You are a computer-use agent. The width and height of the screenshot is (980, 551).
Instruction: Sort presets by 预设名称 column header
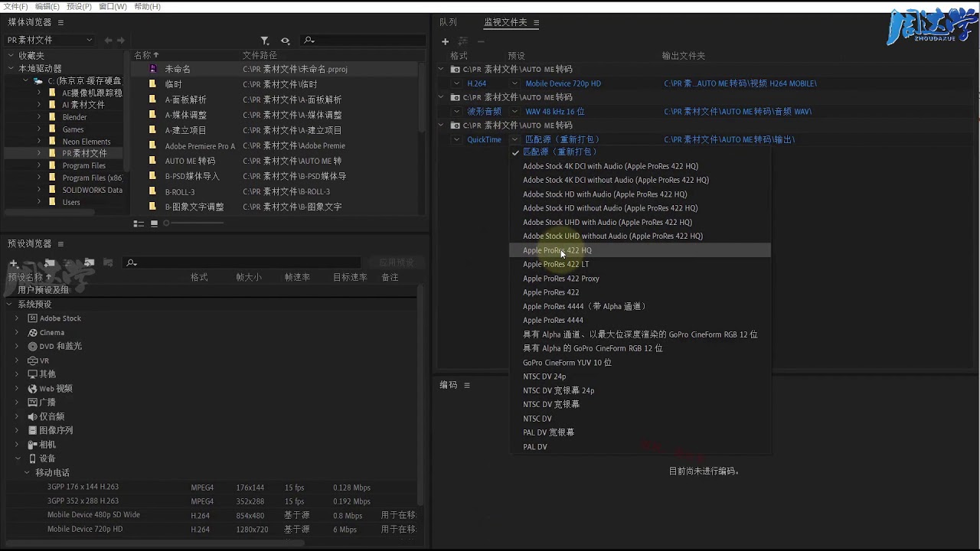(x=30, y=277)
